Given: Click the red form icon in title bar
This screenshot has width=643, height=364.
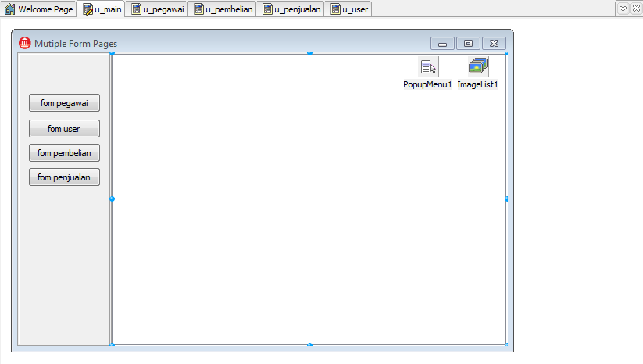Looking at the screenshot, I should (24, 43).
